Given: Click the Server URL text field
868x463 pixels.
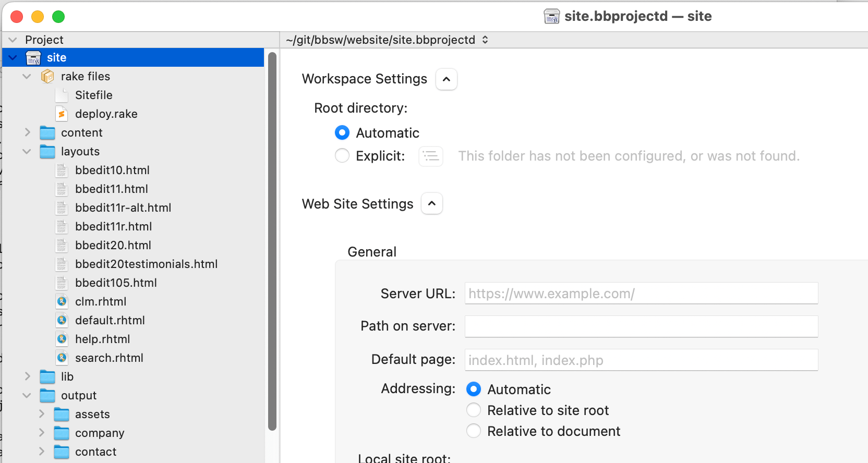Looking at the screenshot, I should coord(641,294).
